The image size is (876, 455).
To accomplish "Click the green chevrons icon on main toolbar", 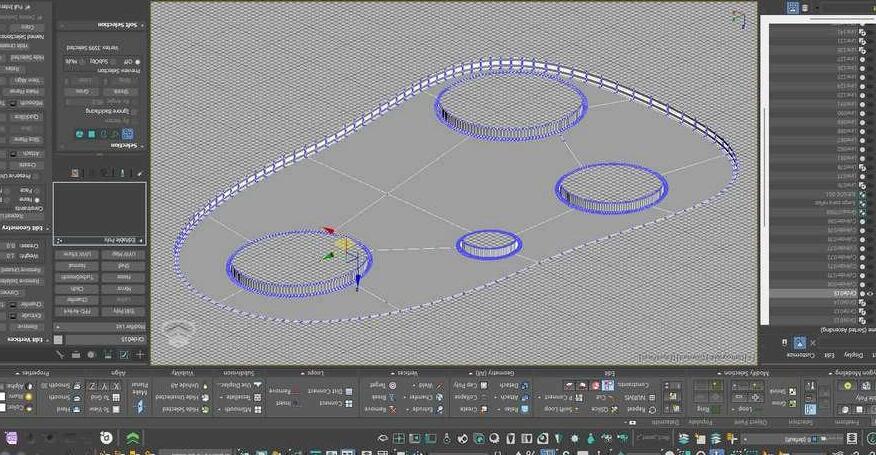I will click(132, 438).
